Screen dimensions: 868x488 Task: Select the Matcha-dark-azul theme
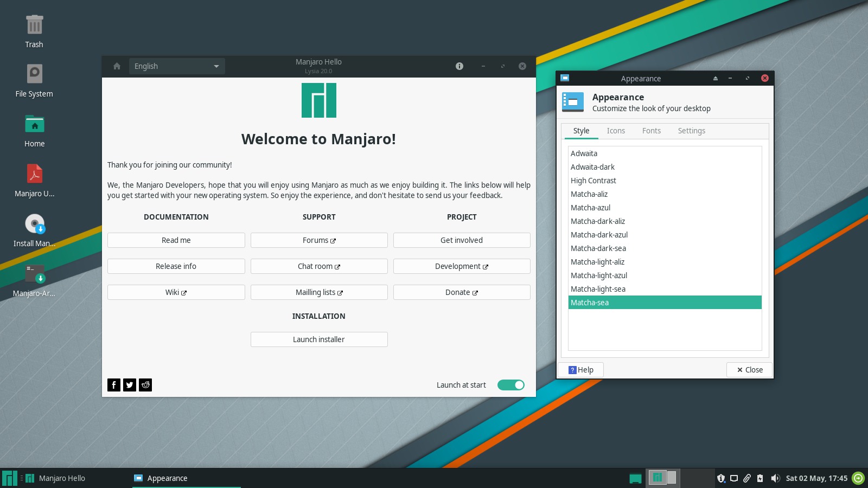(665, 235)
